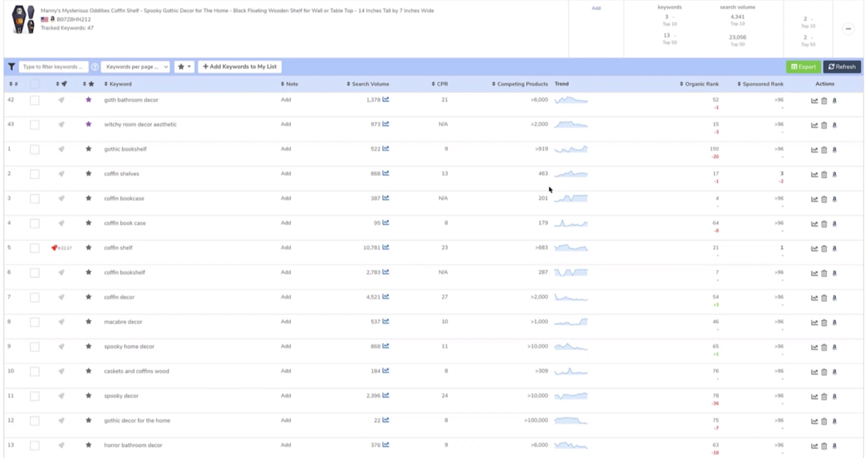Click Add Keywords to My List
Image resolution: width=868 pixels, height=458 pixels.
240,67
